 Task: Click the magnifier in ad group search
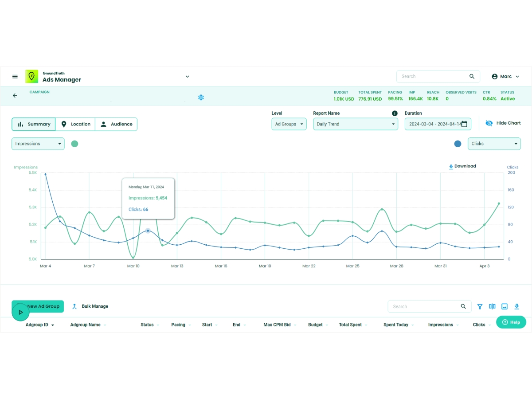click(x=463, y=306)
